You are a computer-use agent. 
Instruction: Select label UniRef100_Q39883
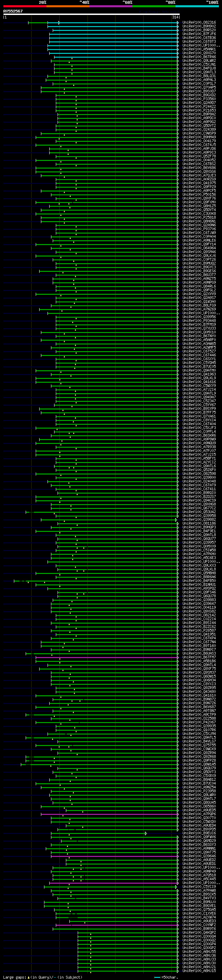tap(199, 600)
